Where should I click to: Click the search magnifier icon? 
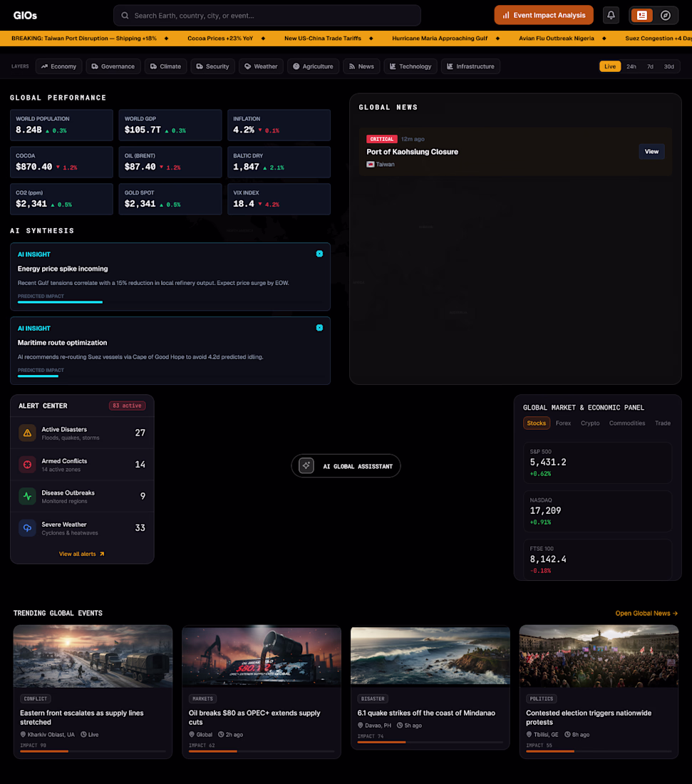point(125,16)
